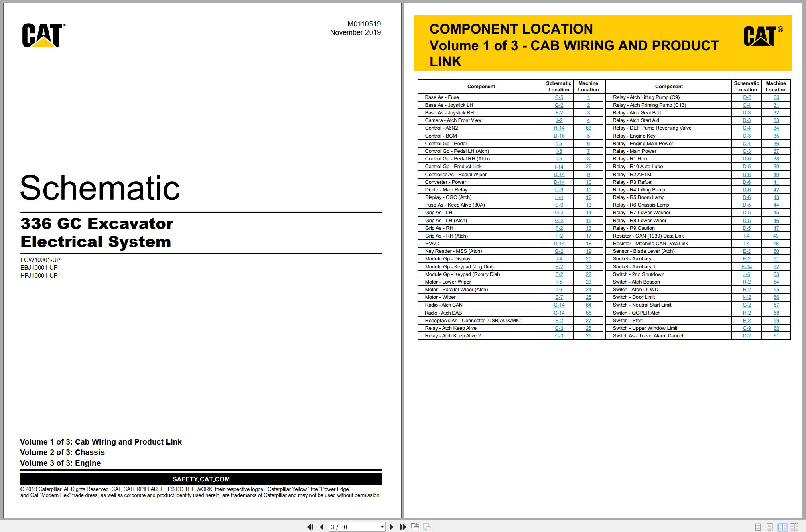Click machine location 29 for Relay - Atch Keep Alive 2
Viewport: 806px width, 532px height.
click(588, 336)
